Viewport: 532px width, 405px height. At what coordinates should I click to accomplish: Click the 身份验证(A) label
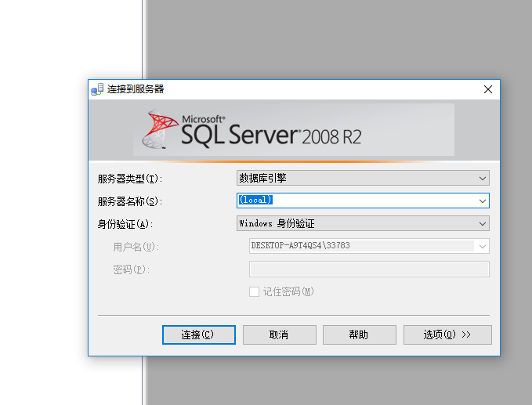coord(125,224)
